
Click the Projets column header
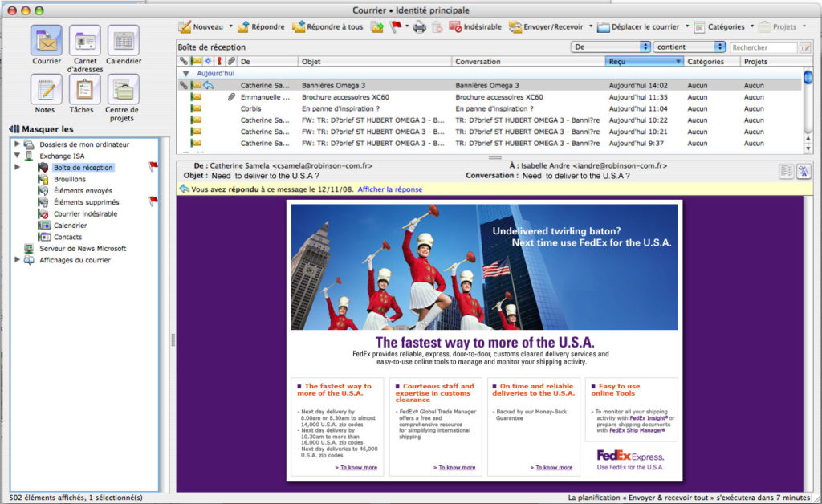tap(771, 61)
